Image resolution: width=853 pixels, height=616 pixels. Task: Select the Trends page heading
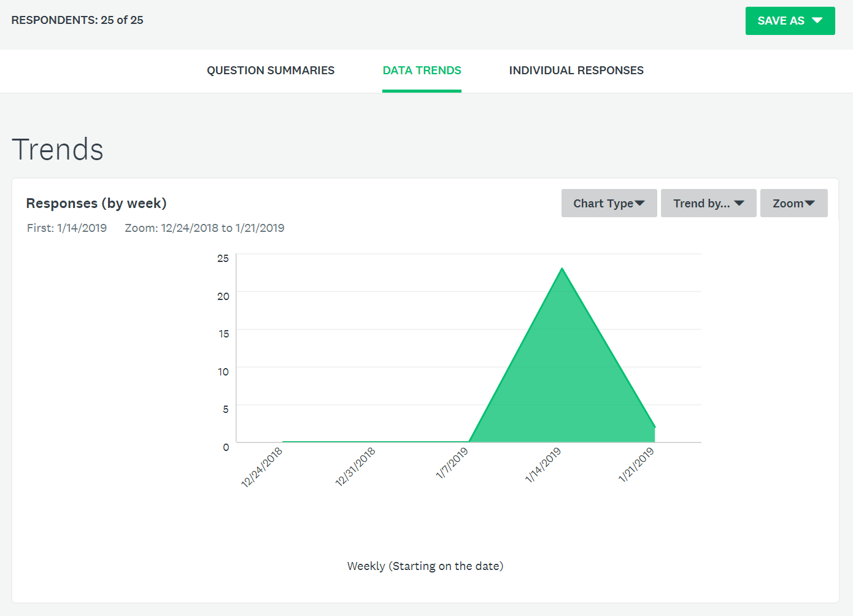click(58, 149)
